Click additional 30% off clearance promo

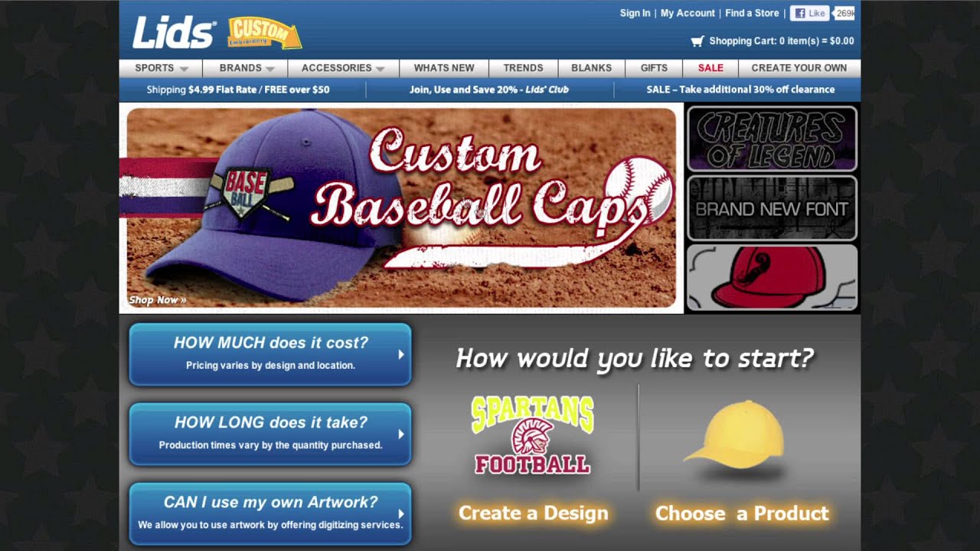tap(740, 90)
